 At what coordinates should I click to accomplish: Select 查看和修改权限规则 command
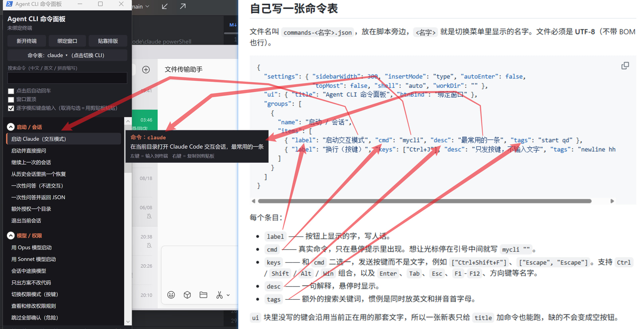point(64,306)
